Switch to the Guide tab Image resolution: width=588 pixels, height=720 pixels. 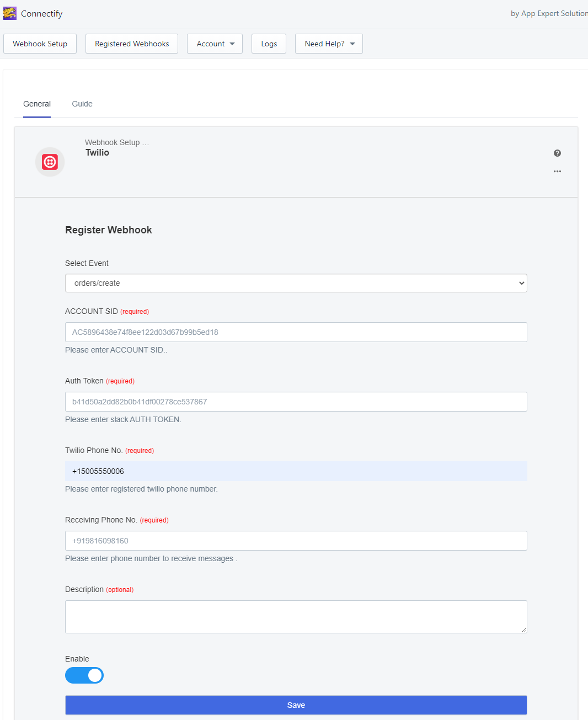82,104
